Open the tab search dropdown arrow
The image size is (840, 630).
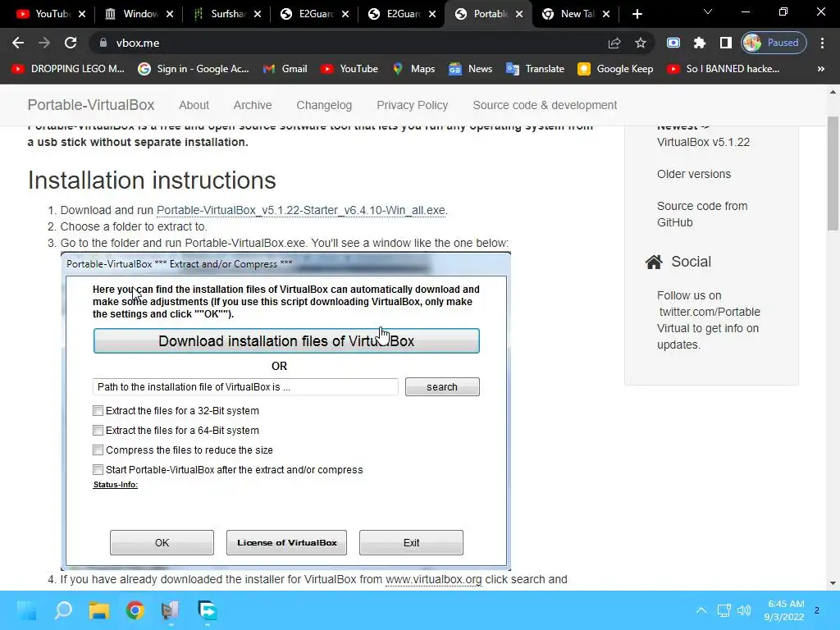tap(708, 11)
